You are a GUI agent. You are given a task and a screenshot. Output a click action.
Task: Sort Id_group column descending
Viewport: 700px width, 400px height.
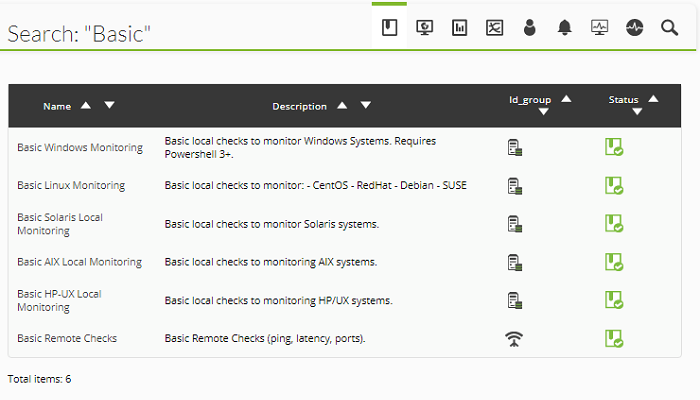click(x=543, y=112)
